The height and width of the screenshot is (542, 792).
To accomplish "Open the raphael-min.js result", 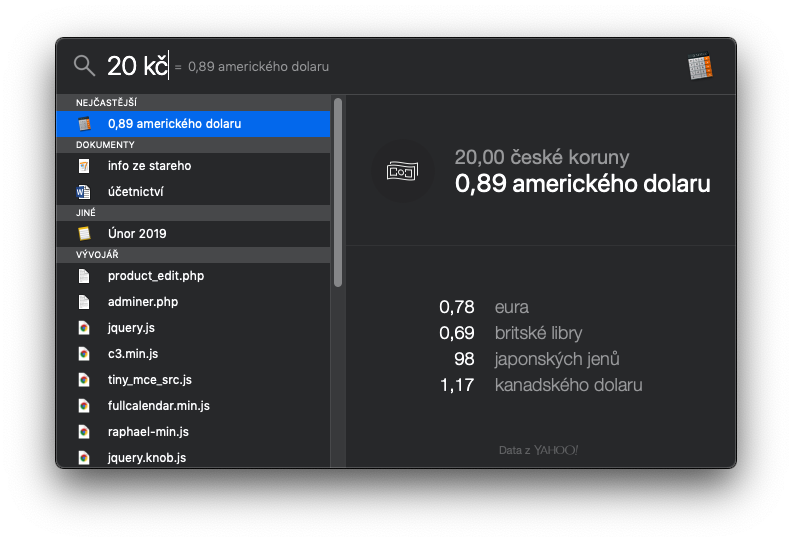I will pyautogui.click(x=148, y=432).
